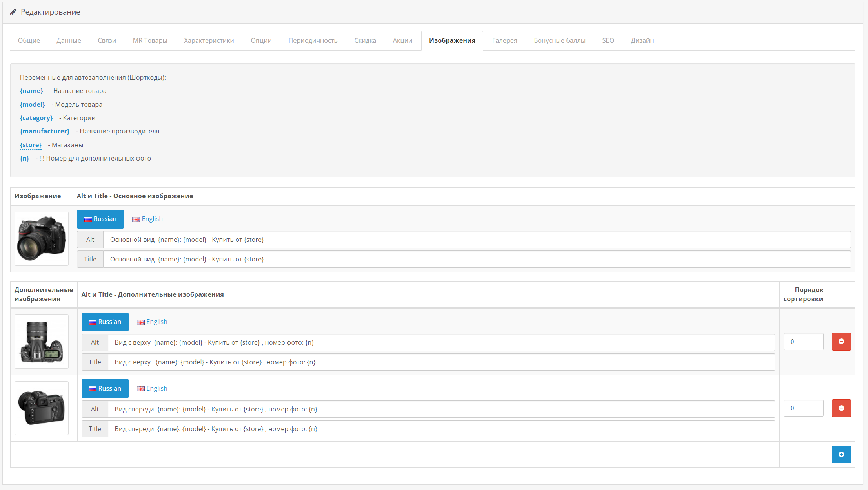Select Russian tab for main image
Image resolution: width=868 pixels, height=490 pixels.
pos(100,219)
